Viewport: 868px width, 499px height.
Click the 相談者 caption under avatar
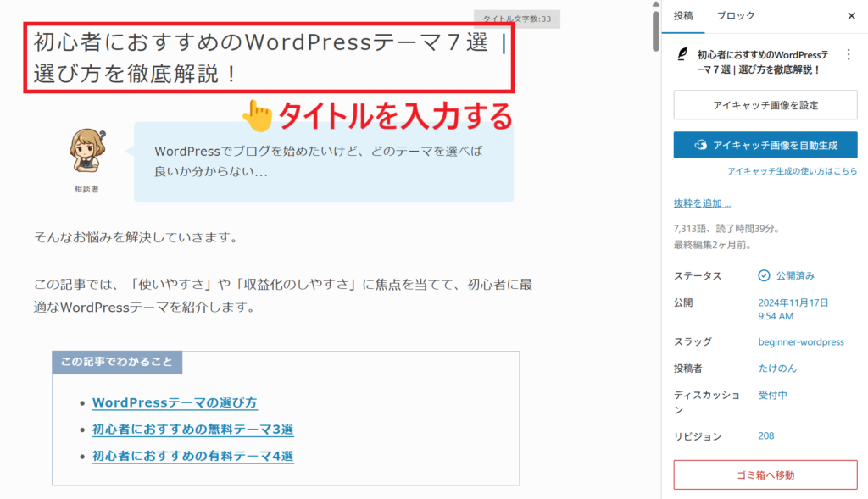[86, 189]
